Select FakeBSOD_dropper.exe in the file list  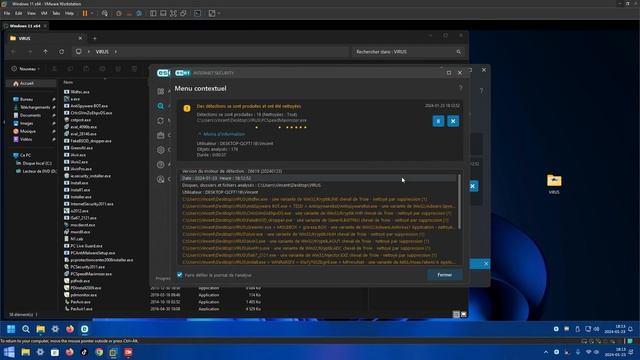point(87,141)
